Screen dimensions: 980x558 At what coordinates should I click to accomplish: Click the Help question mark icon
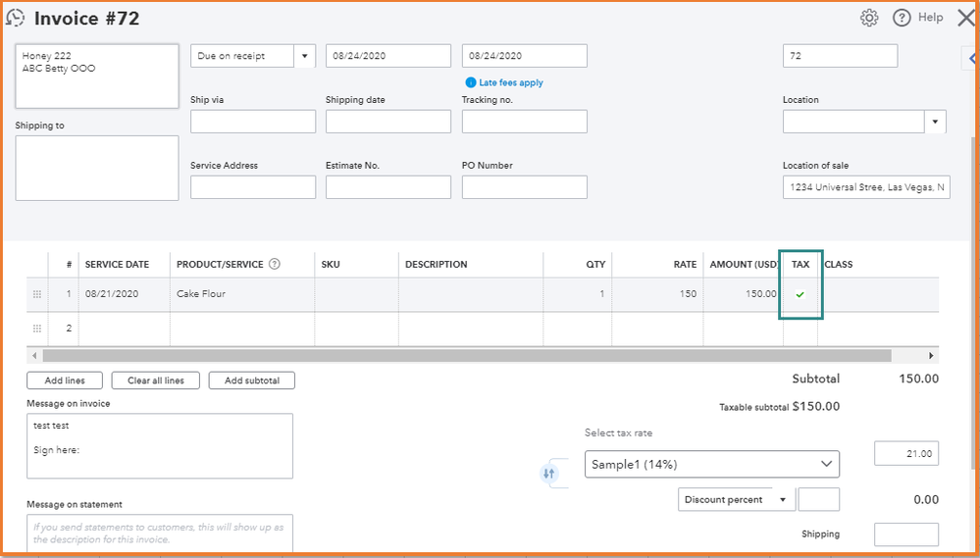pyautogui.click(x=902, y=18)
